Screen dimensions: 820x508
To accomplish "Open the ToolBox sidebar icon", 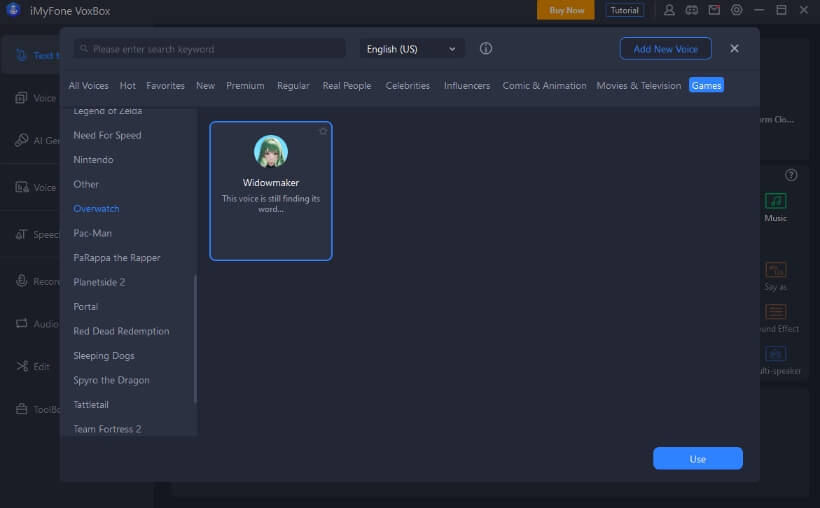I will [21, 409].
